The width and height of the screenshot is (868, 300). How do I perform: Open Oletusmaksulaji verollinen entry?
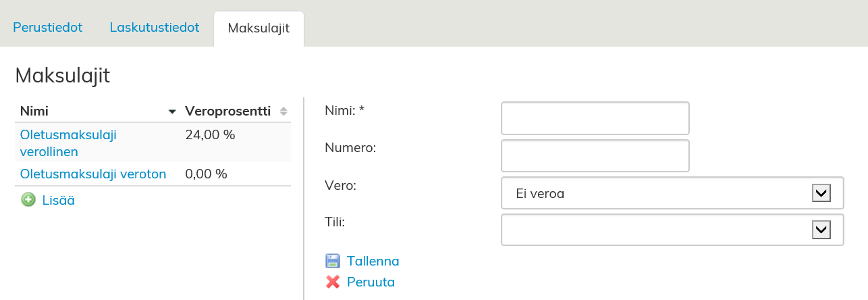point(68,143)
